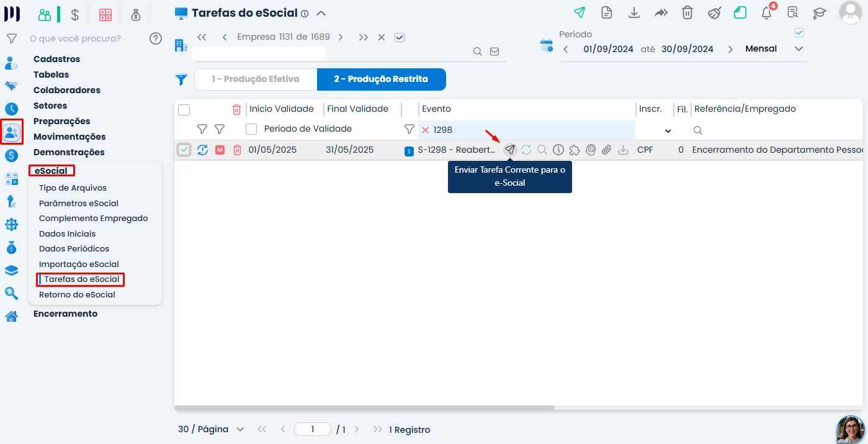Toggle Período de Validade checkbox
The image size is (868, 444).
(x=251, y=129)
